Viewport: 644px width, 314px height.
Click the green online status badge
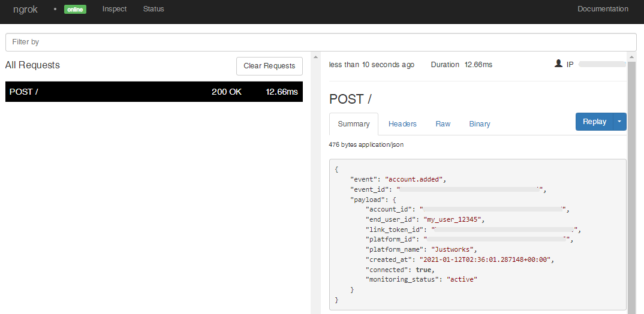pos(75,10)
